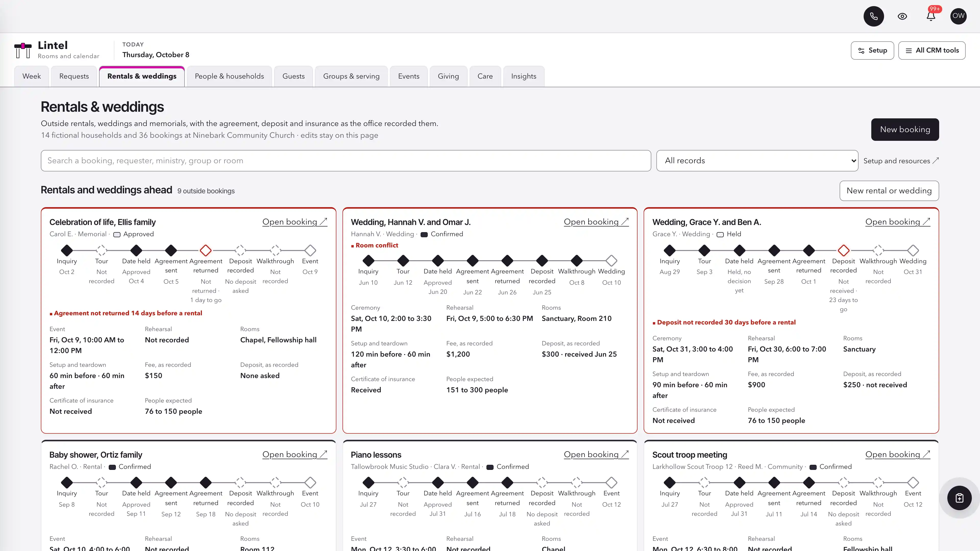Click Walkthrough diamond on Hannah V. wedding timeline
Screen dimensions: 980x551
pyautogui.click(x=577, y=261)
